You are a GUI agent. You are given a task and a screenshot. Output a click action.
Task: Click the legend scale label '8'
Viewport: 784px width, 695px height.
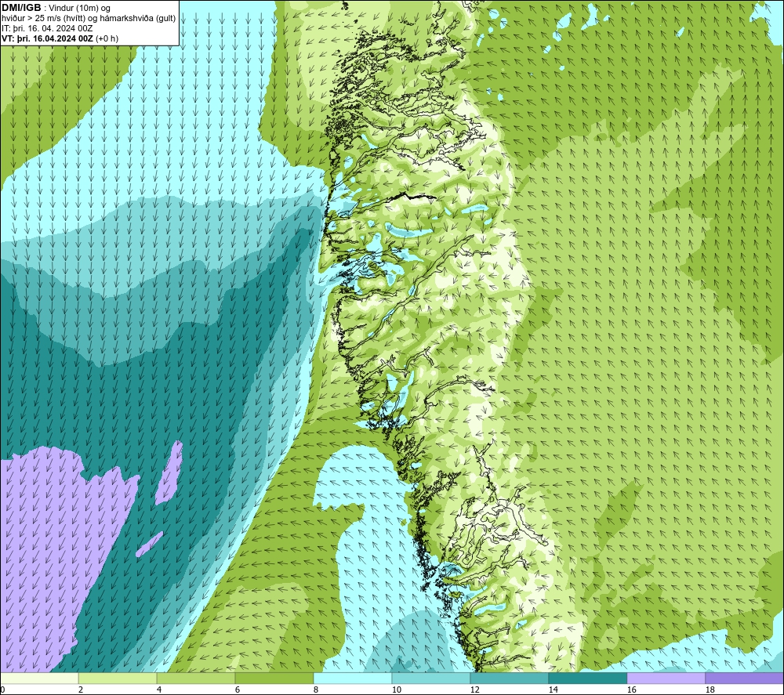point(316,690)
